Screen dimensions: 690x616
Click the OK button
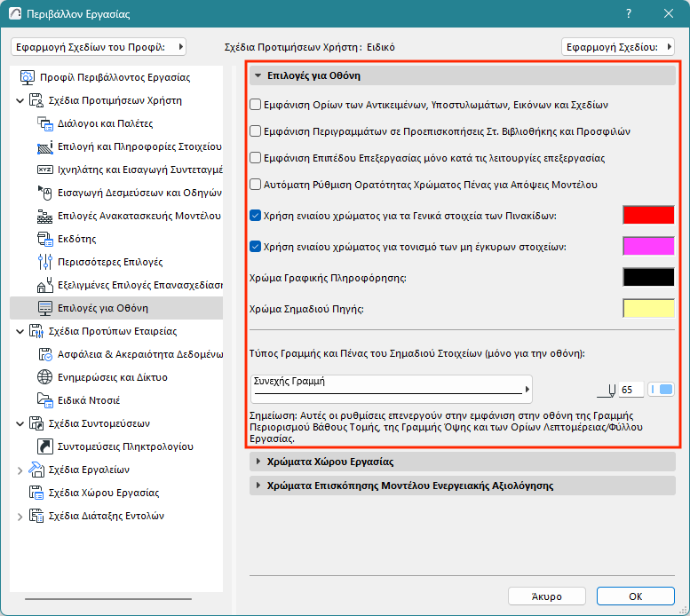click(x=636, y=596)
